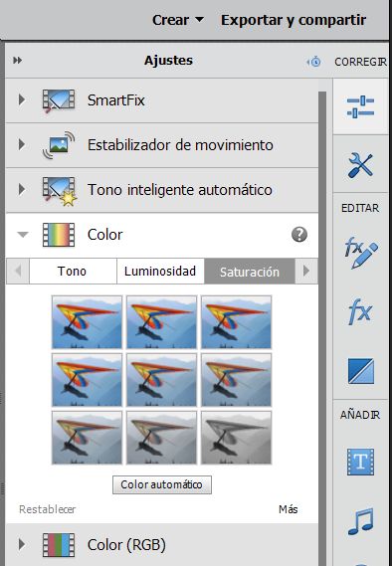
Task: Open the Crear dropdown menu
Action: [x=177, y=20]
